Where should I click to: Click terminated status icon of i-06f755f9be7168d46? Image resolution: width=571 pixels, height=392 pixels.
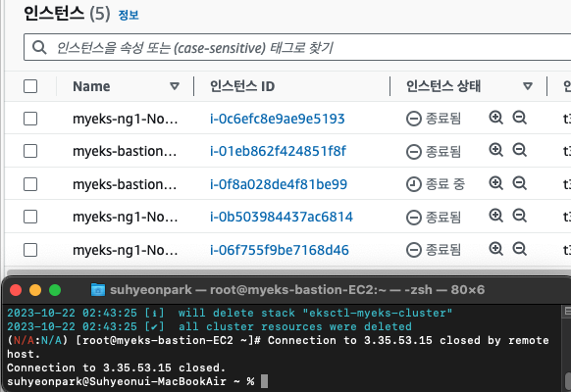point(414,250)
